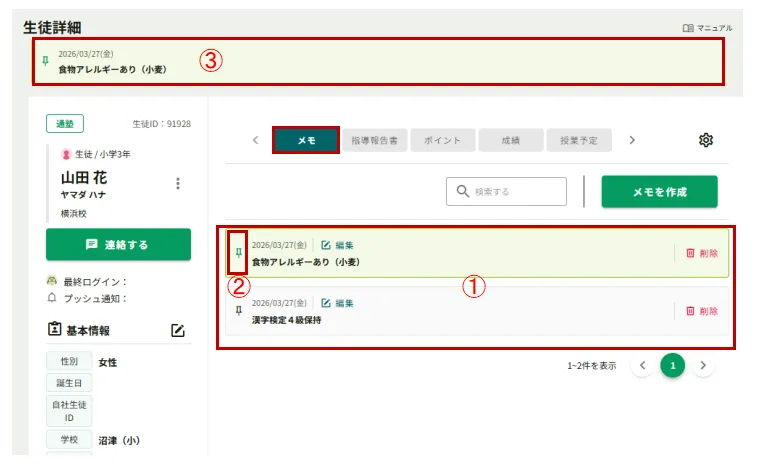
Task: Switch to 成績 tab
Action: (510, 141)
